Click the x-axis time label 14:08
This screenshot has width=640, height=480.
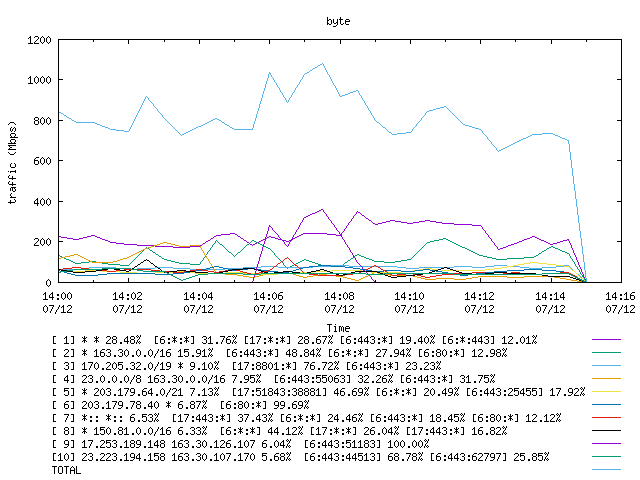(x=339, y=296)
